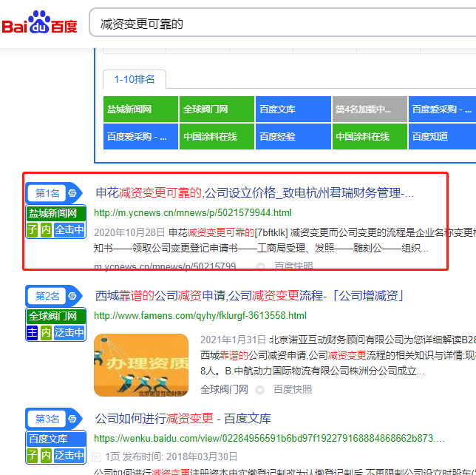Click the 盐城新闻网 site label under 第1名
The height and width of the screenshot is (475, 476).
(x=56, y=213)
